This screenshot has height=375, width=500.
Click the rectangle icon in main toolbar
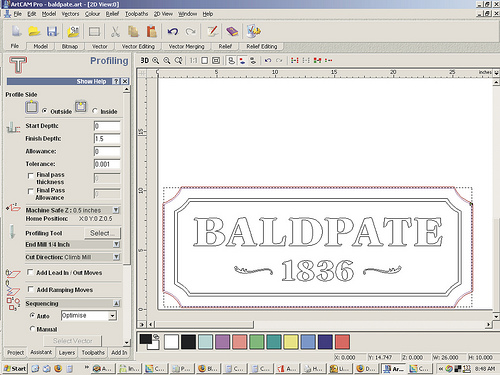(94, 32)
